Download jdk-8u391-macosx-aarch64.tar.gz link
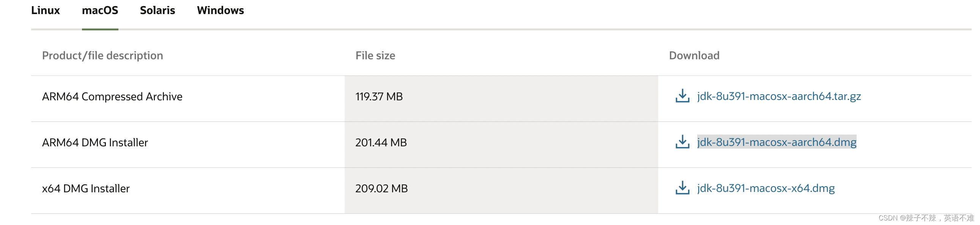Viewport: 980px width, 225px height. click(779, 96)
